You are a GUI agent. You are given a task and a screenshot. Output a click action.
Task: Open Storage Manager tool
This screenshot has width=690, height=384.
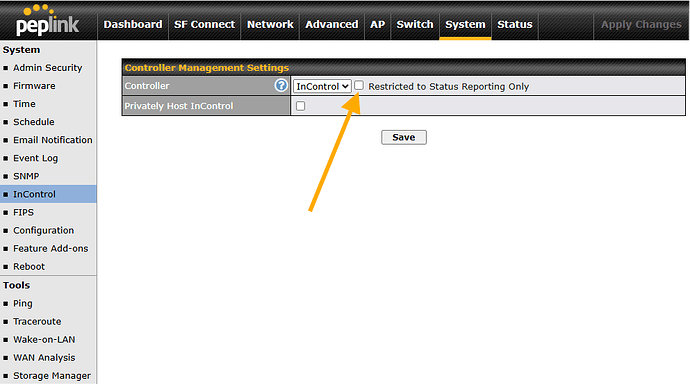tap(52, 376)
